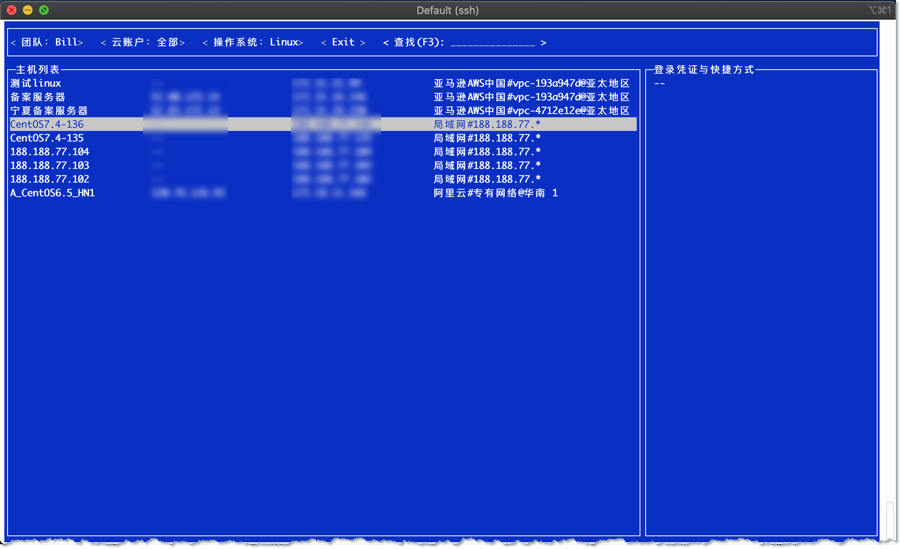Select host 188.188.77.102
Screen dimensions: 900x549
(50, 179)
